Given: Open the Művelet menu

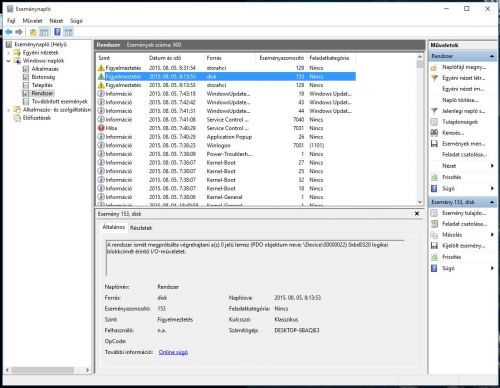Looking at the screenshot, I should 32,21.
